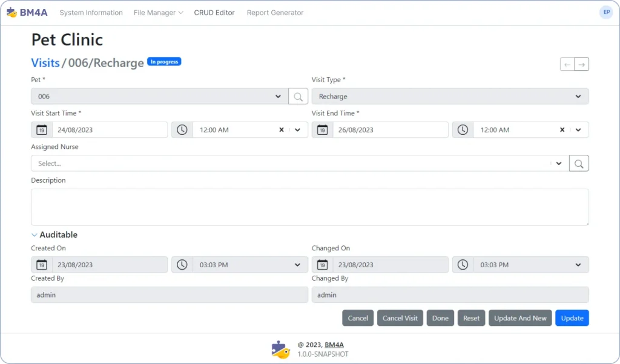This screenshot has width=620, height=364.
Task: Click the footer BM4A puzzle logo
Action: 280,349
